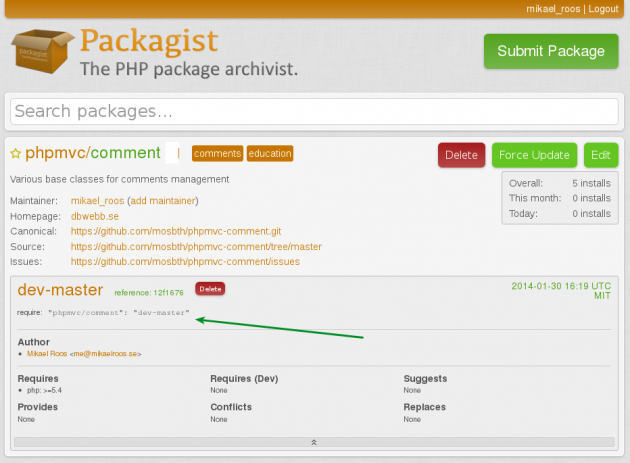Viewport: 630px width, 463px height.
Task: Click the Packagist box logo icon
Action: [x=43, y=51]
